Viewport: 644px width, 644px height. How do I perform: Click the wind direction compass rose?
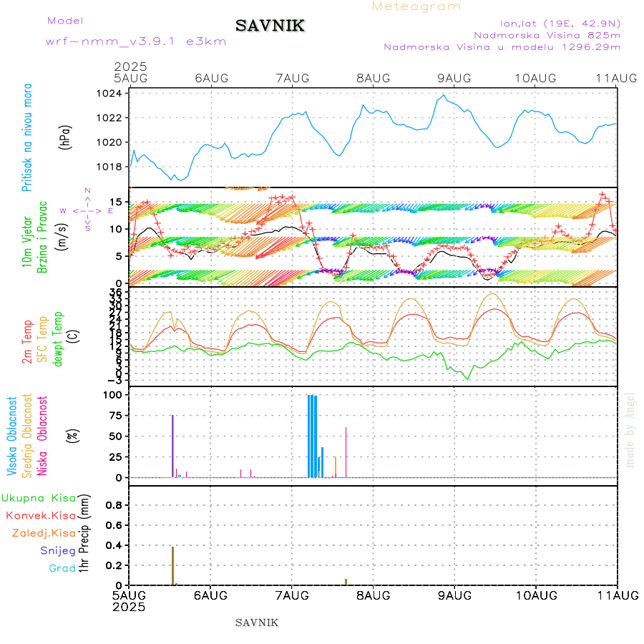tap(87, 210)
